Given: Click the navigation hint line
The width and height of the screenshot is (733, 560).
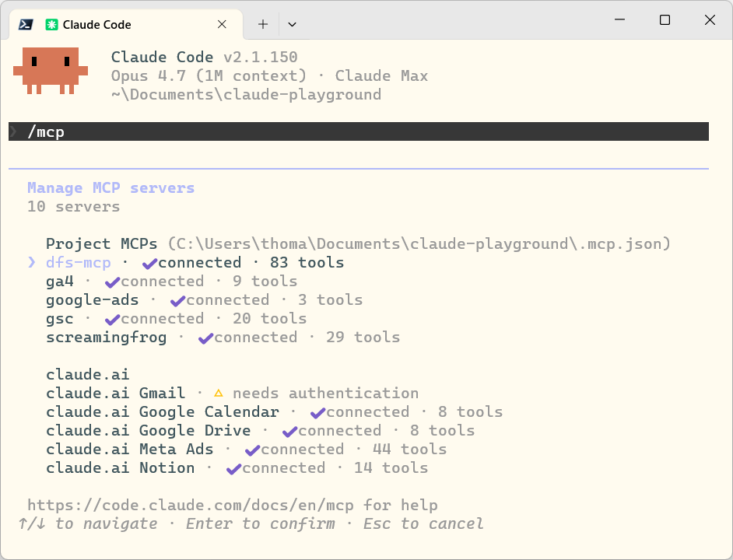Looking at the screenshot, I should coord(251,524).
